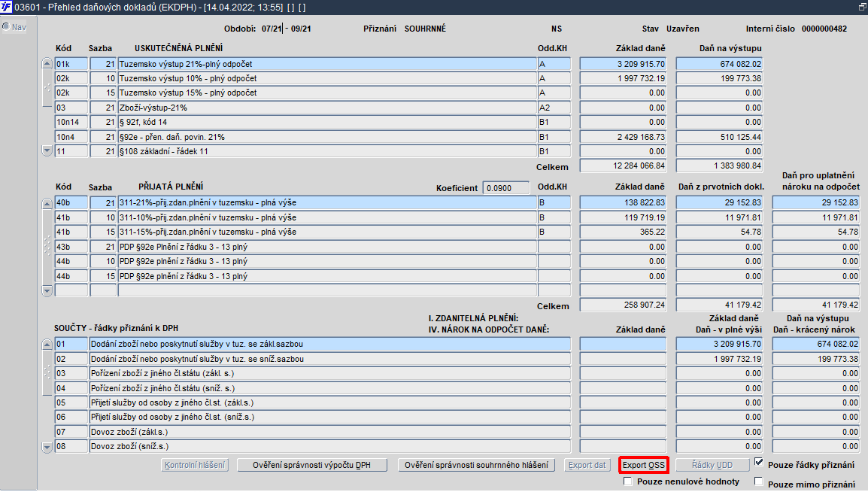Screen dimensions: 868x492
Task: Restore the window via title bar button
Action: point(861,8)
